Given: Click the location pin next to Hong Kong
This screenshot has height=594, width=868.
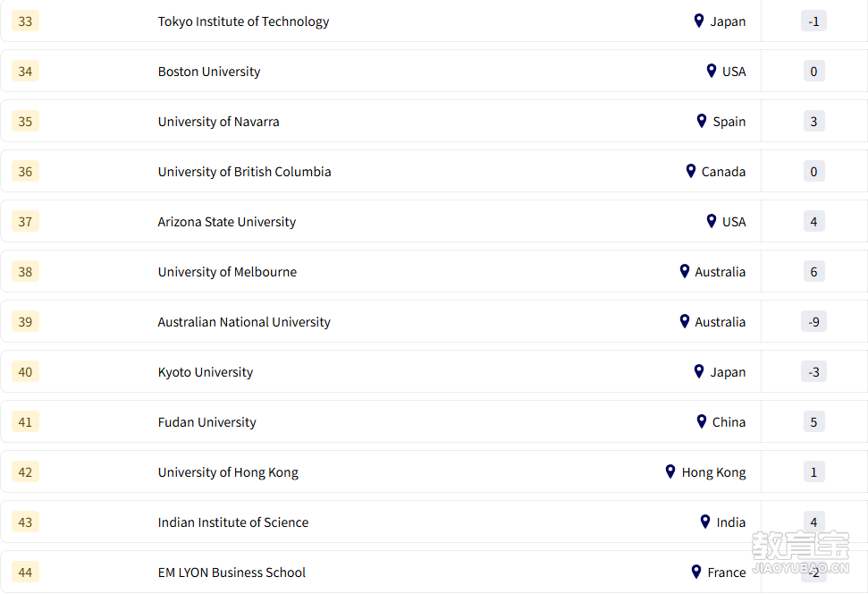Looking at the screenshot, I should click(x=670, y=471).
